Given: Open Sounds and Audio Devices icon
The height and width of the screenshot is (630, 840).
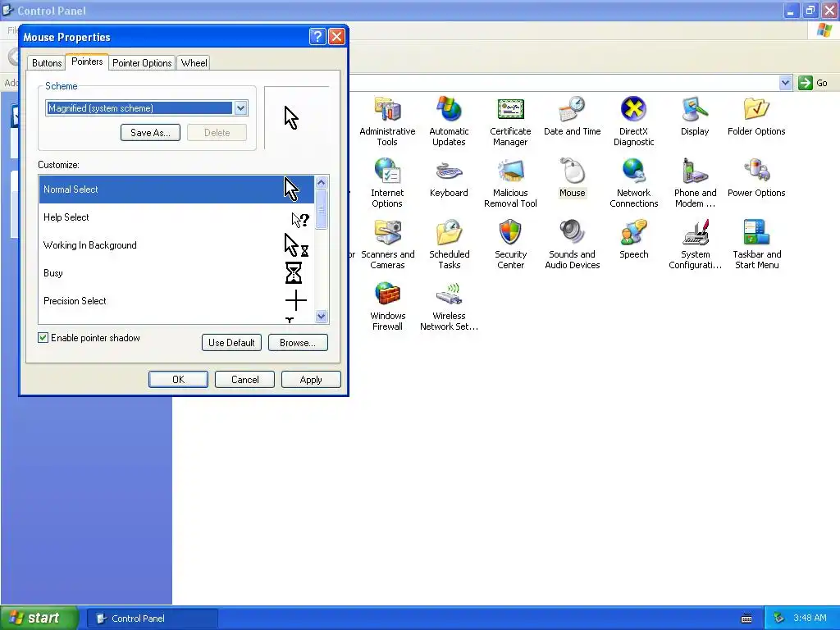Looking at the screenshot, I should click(572, 244).
